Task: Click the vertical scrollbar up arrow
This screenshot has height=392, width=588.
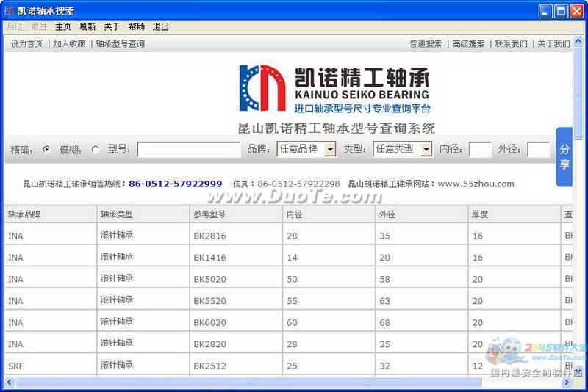Action: (x=578, y=40)
